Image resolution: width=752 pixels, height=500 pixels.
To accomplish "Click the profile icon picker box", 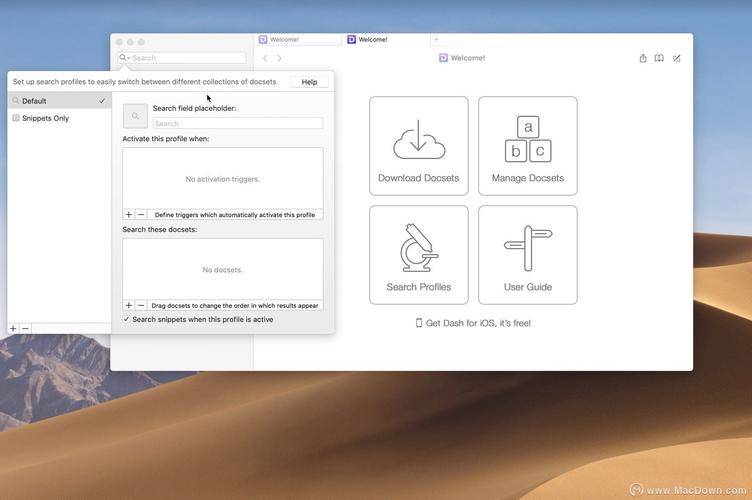I will (135, 116).
